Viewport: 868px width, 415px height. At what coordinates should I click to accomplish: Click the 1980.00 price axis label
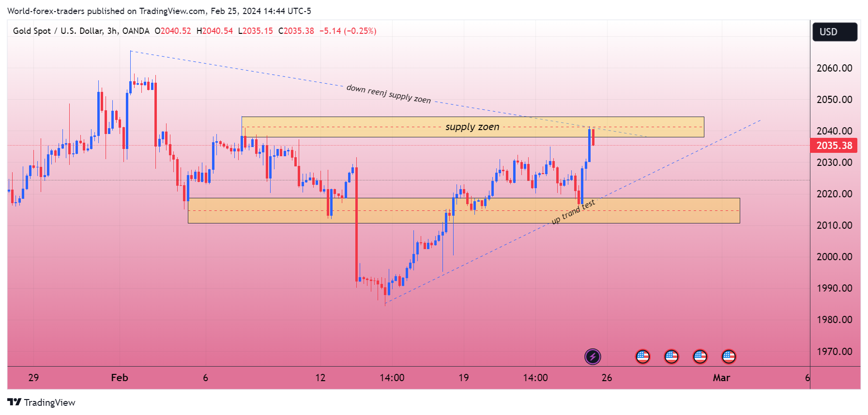834,320
